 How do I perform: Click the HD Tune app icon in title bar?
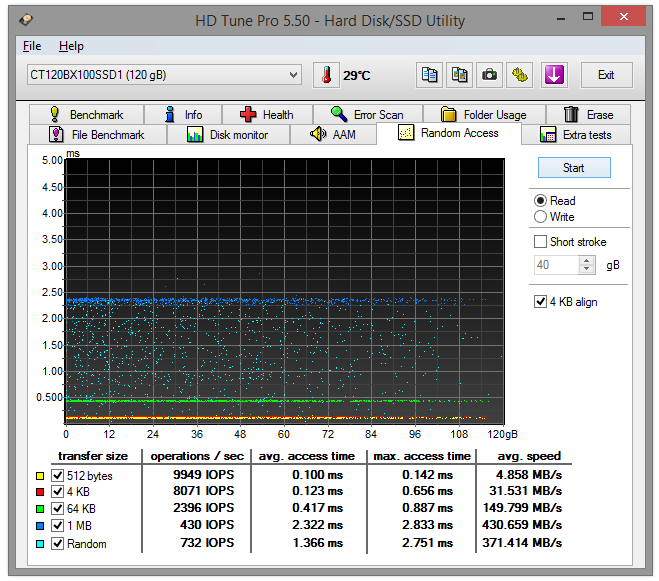[x=26, y=20]
